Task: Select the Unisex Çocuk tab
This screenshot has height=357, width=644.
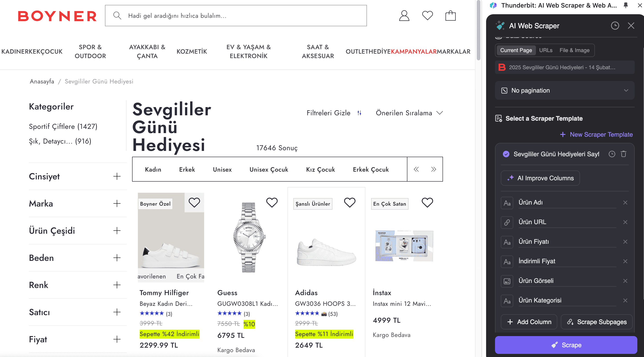Action: (x=269, y=170)
